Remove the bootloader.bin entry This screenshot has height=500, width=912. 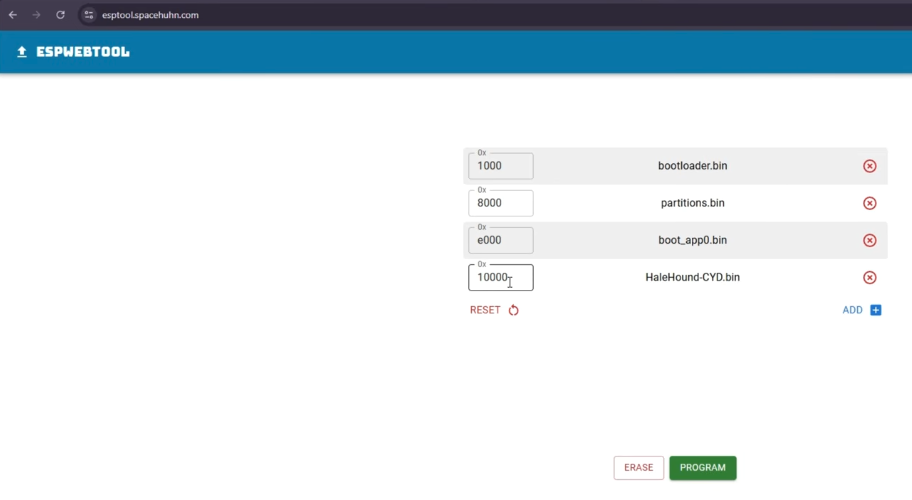(x=869, y=166)
